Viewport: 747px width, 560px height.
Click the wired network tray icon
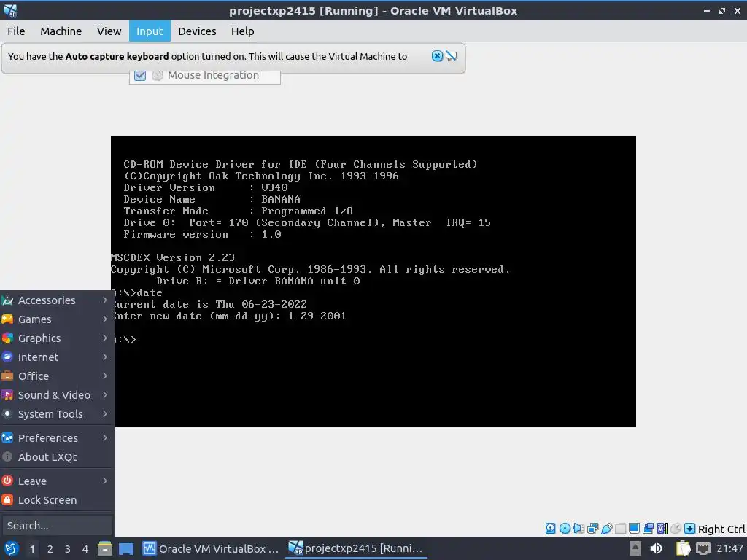(703, 548)
